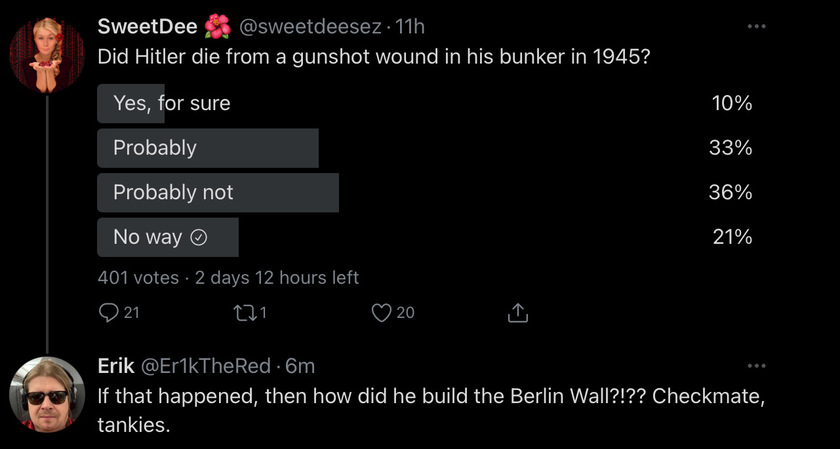This screenshot has width=840, height=449.
Task: Open the Erik display name link
Action: click(x=116, y=366)
